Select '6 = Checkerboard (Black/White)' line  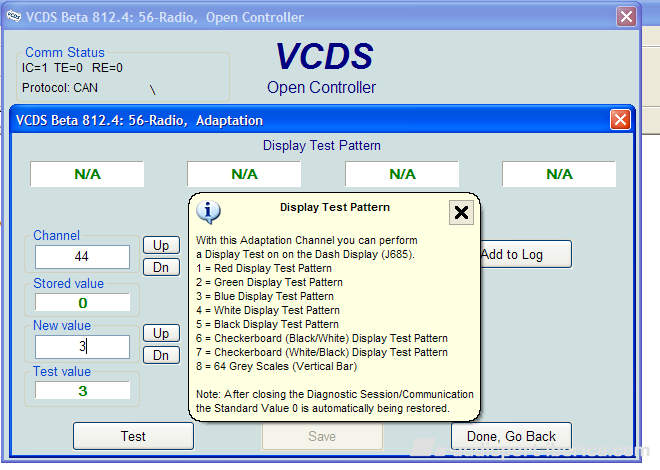coord(322,338)
